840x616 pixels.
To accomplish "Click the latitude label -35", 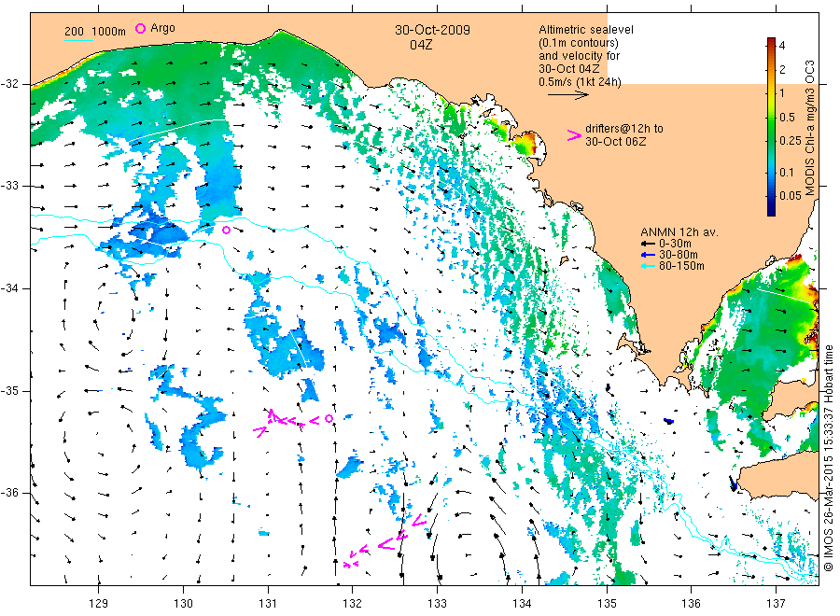I will 10,391.
